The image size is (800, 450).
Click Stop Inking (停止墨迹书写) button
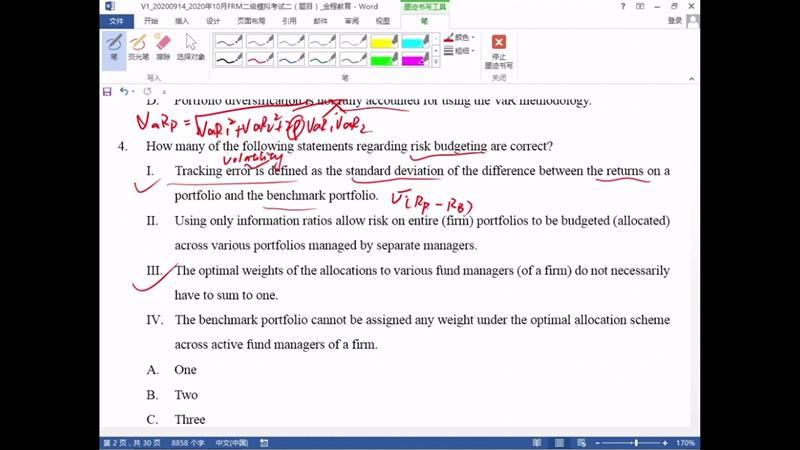coord(498,50)
